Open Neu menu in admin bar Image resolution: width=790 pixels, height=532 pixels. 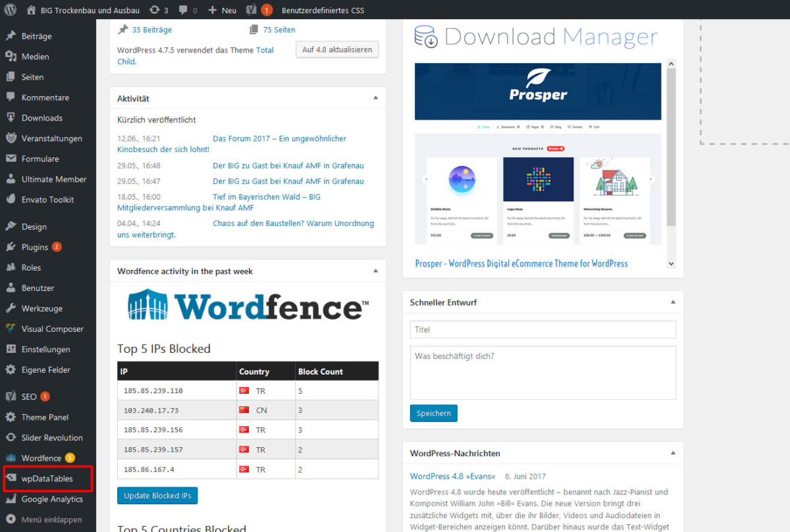coord(222,10)
